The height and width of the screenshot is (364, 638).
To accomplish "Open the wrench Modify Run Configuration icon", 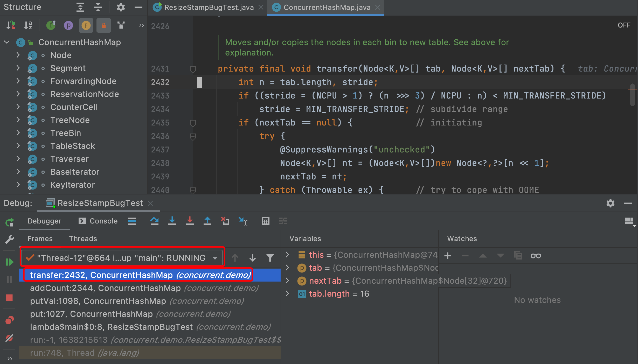I will pos(10,240).
